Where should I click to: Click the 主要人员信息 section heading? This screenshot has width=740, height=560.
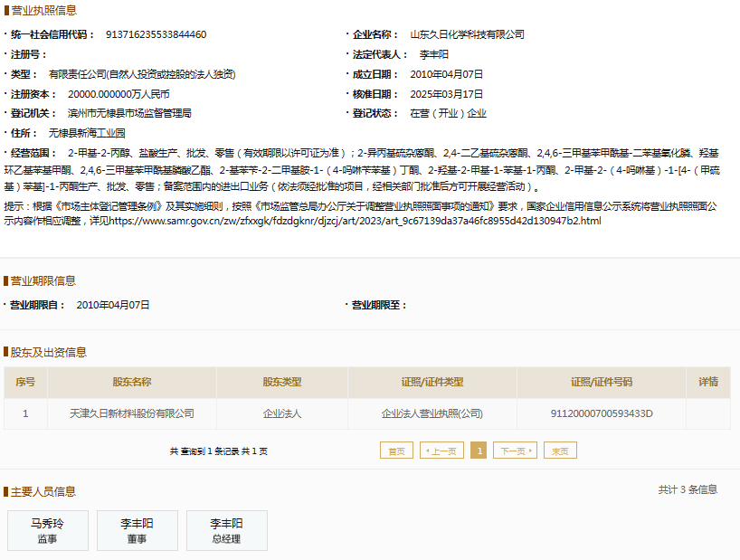click(43, 492)
